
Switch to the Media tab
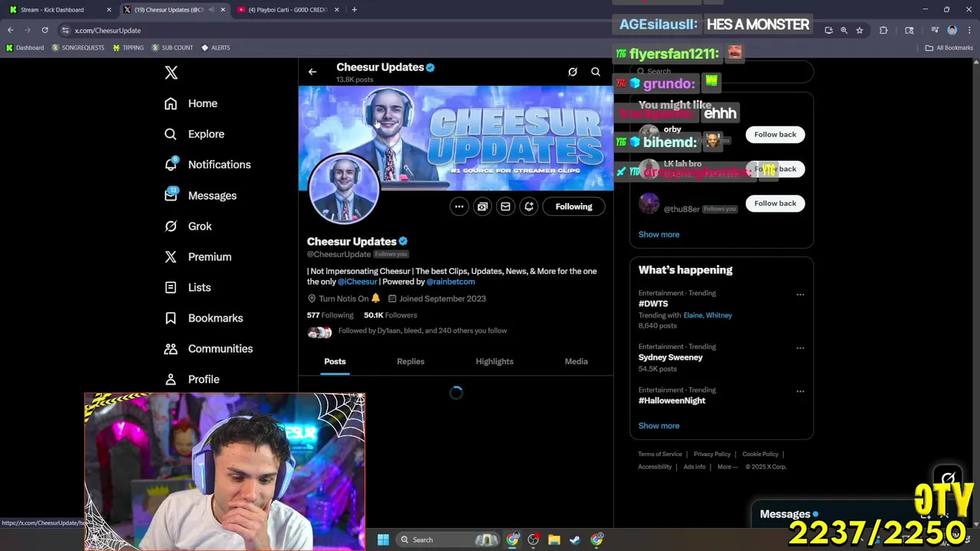point(577,361)
